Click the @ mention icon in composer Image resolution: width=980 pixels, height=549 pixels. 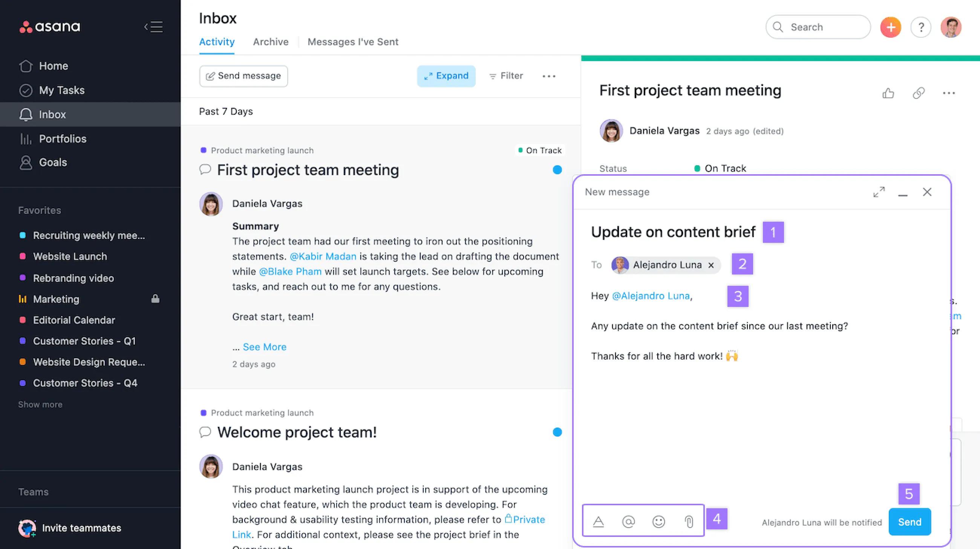[x=628, y=521]
